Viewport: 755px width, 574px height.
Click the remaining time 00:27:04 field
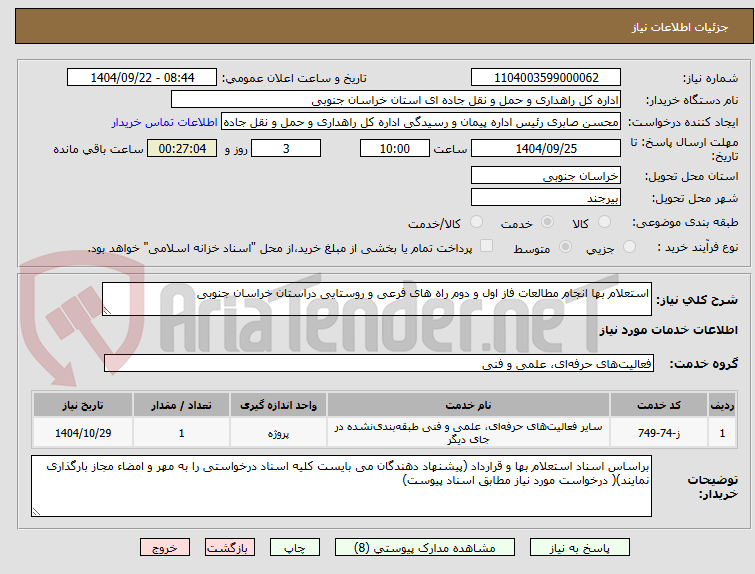click(182, 148)
